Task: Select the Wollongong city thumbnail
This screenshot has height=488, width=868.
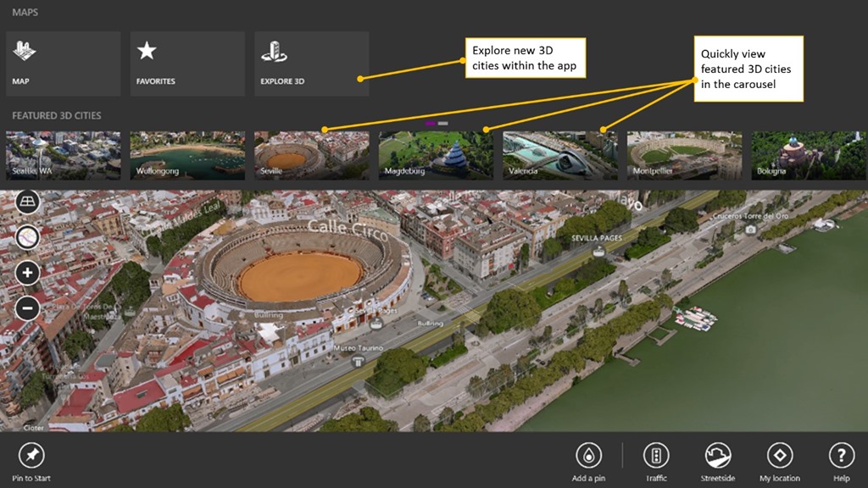Action: (187, 156)
